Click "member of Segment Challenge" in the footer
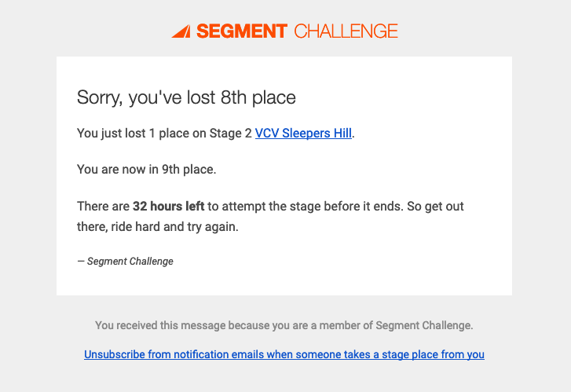571x392 pixels. pyautogui.click(x=396, y=325)
